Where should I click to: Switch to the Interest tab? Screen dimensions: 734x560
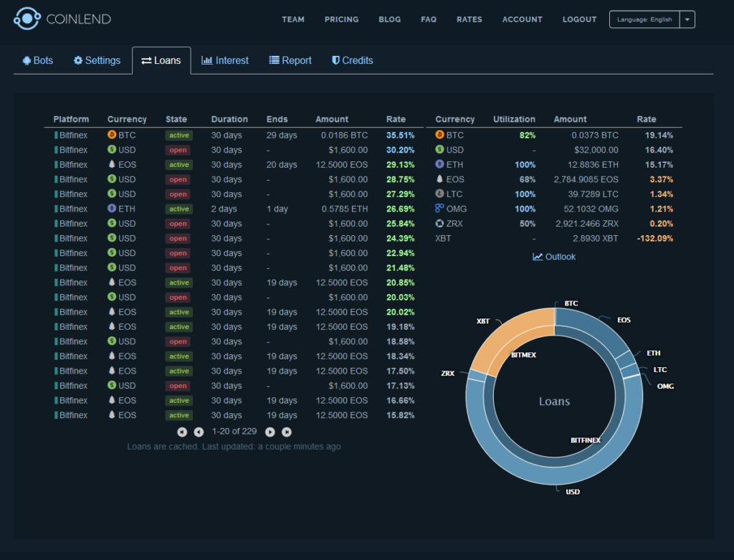click(225, 60)
